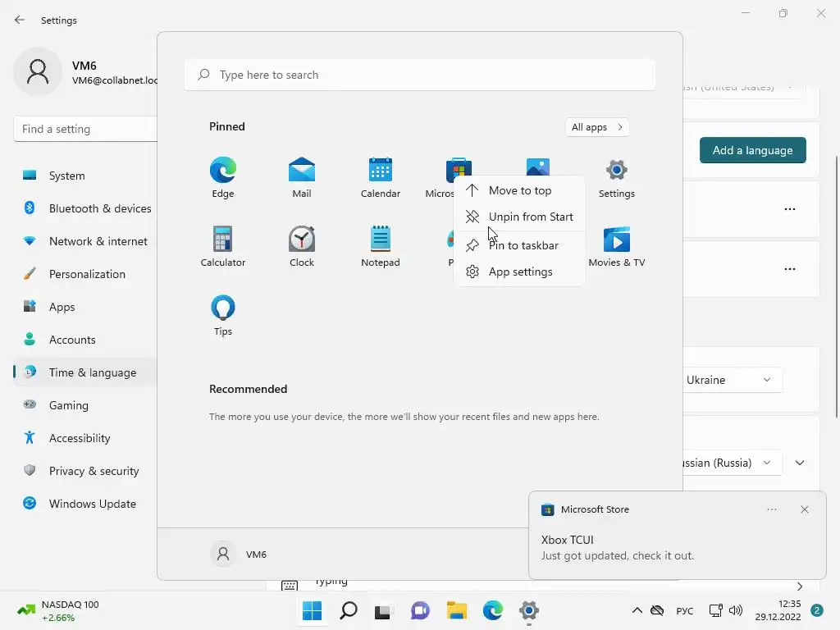Open taskbar Search magnifier
Screen dimensions: 840x630
[348, 610]
